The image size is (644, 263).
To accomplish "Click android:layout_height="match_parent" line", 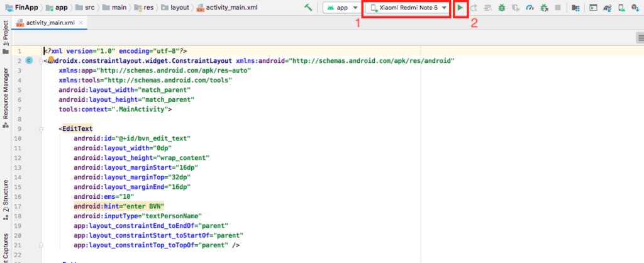I will 126,100.
